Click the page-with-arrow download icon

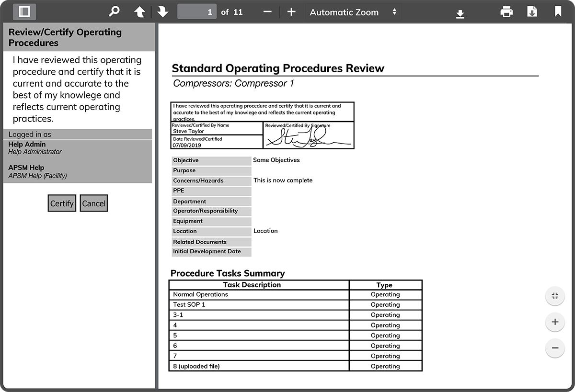pyautogui.click(x=532, y=12)
